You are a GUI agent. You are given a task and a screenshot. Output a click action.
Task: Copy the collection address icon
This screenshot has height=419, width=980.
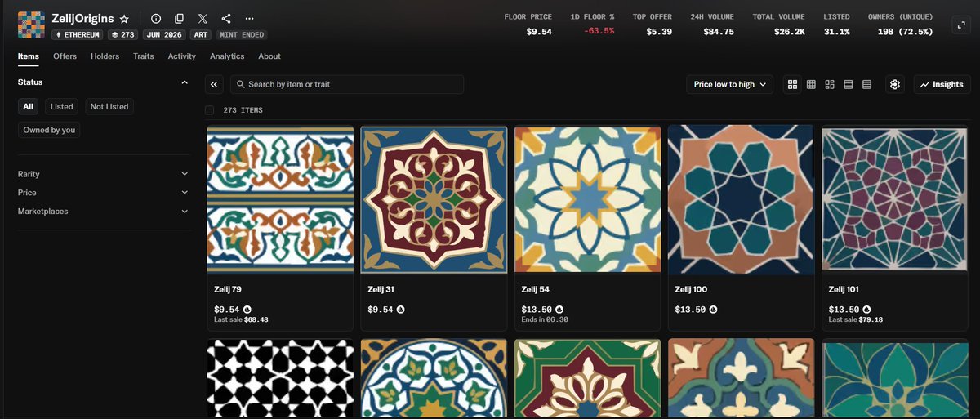179,18
